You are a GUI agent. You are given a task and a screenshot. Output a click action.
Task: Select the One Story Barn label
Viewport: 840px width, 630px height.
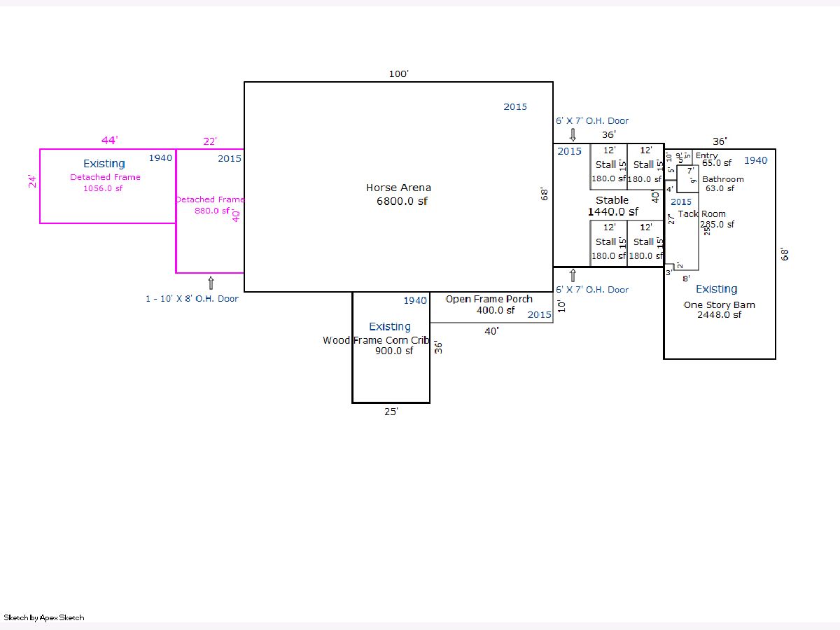719,304
